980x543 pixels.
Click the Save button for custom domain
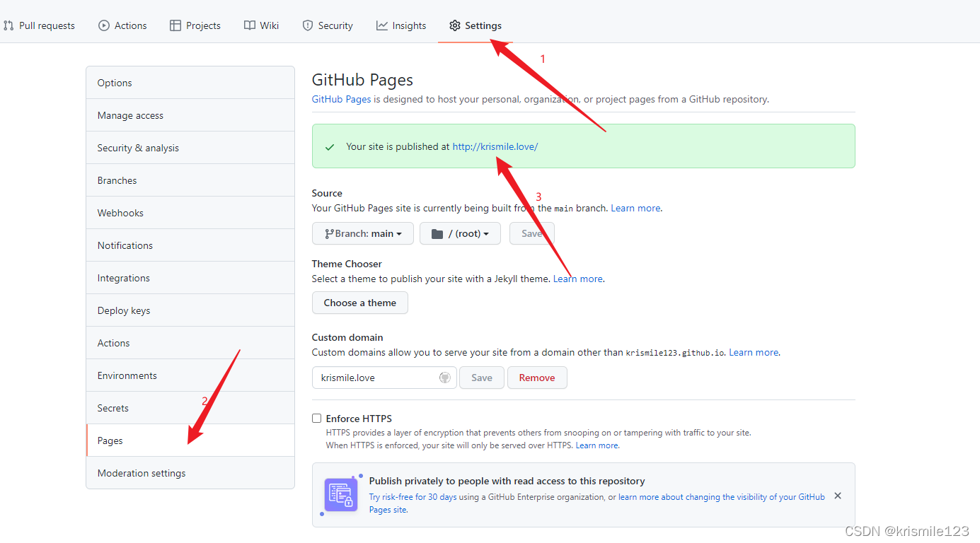coord(482,378)
